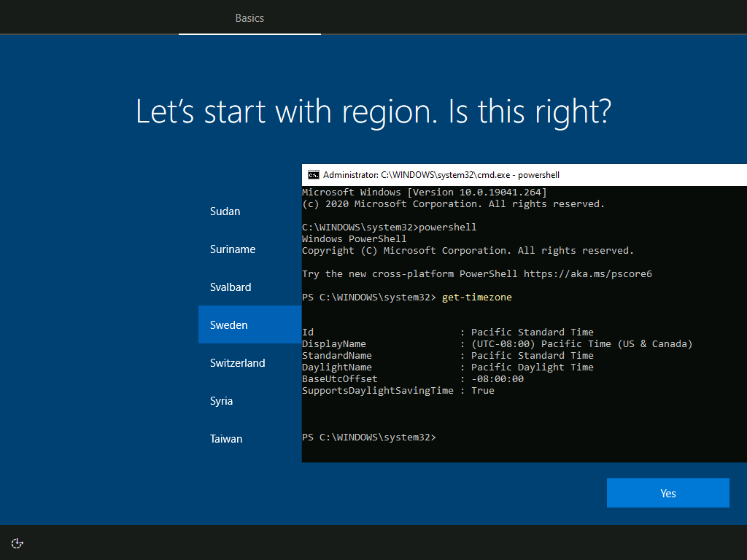Confirm region with the Yes button
Screen dimensions: 747x560
pyautogui.click(x=668, y=493)
